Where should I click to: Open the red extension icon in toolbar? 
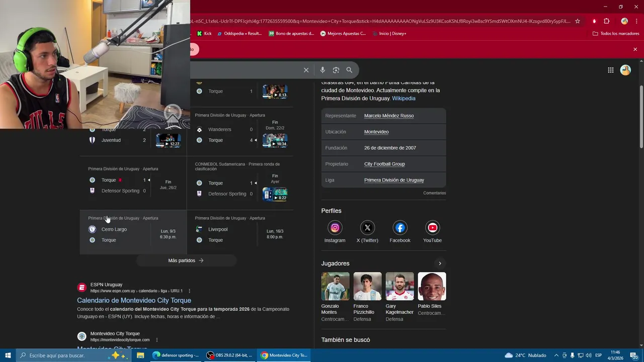[x=594, y=21]
